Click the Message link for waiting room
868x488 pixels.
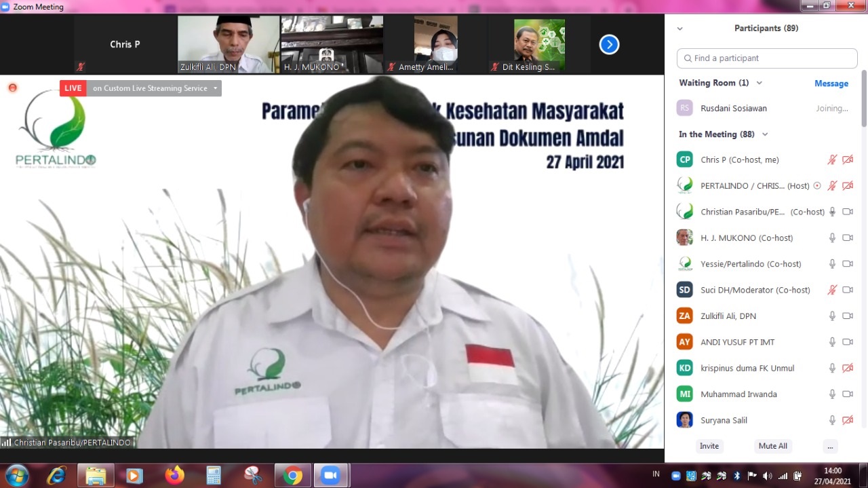coord(831,83)
